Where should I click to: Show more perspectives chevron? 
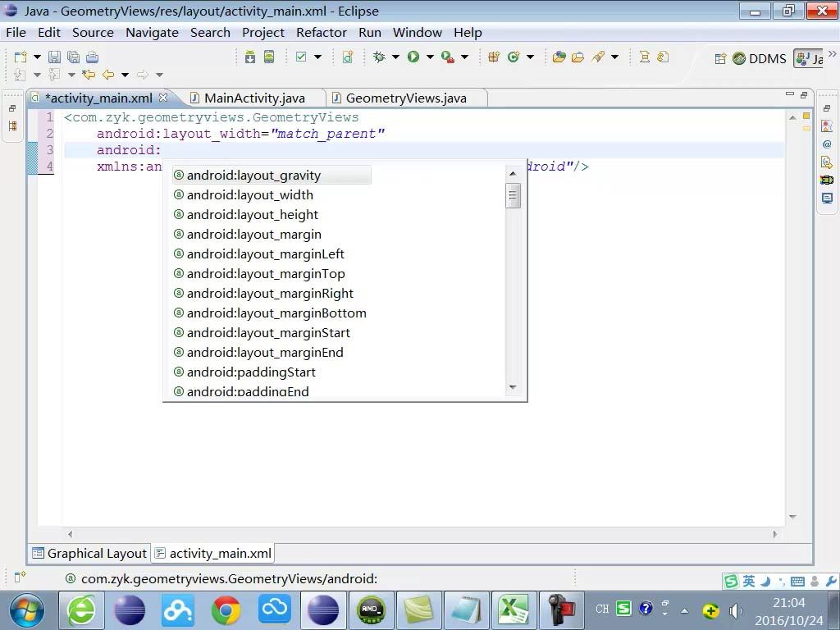point(832,53)
